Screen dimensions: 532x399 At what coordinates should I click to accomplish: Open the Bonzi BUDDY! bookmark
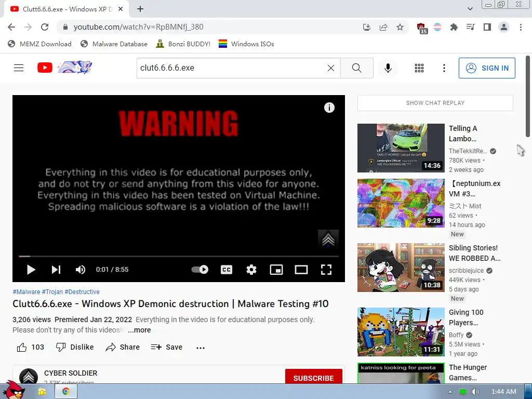point(183,44)
